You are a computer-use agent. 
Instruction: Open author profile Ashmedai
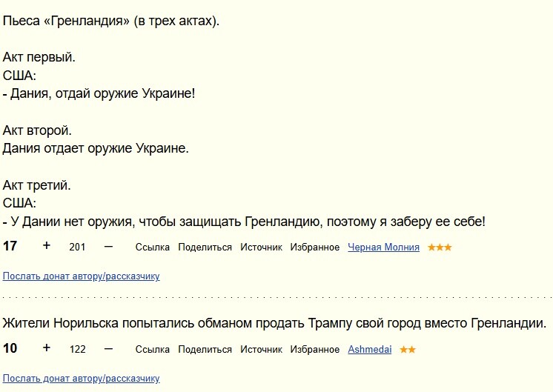click(x=370, y=350)
